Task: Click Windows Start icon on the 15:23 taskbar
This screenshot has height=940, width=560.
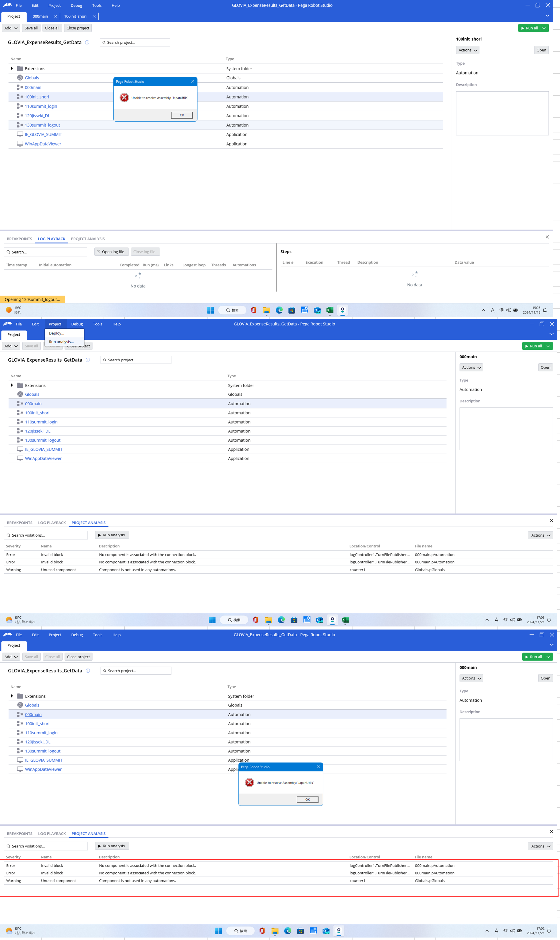Action: pyautogui.click(x=211, y=310)
